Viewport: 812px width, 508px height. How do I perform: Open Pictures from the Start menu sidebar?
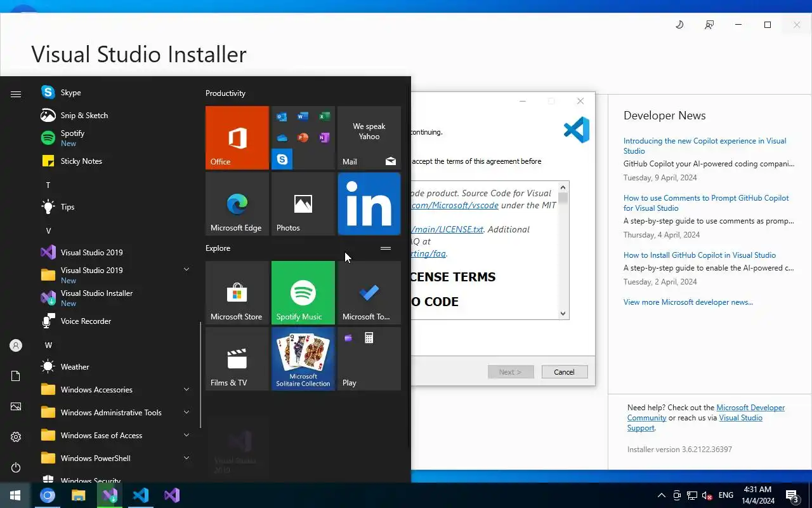tap(16, 406)
